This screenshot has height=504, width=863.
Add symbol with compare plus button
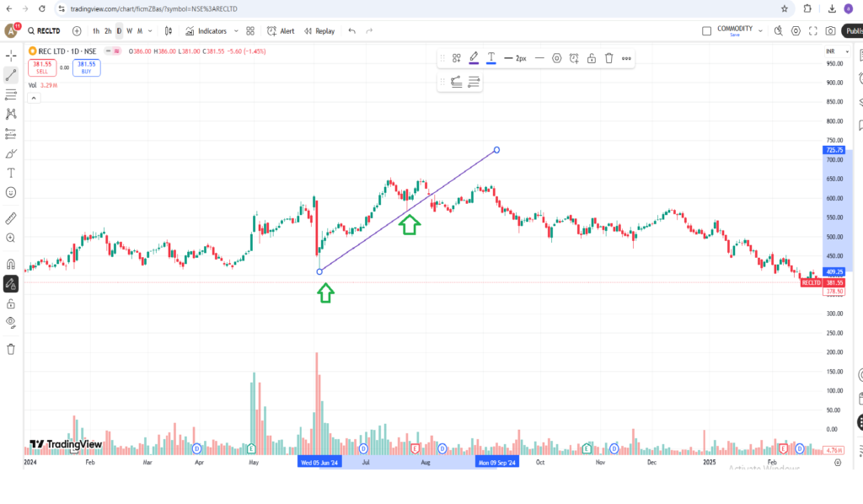pos(77,31)
